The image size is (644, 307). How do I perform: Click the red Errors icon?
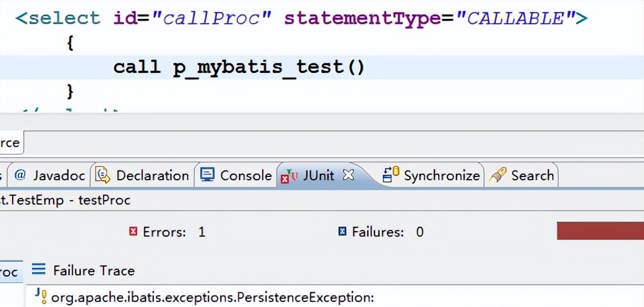click(x=133, y=231)
